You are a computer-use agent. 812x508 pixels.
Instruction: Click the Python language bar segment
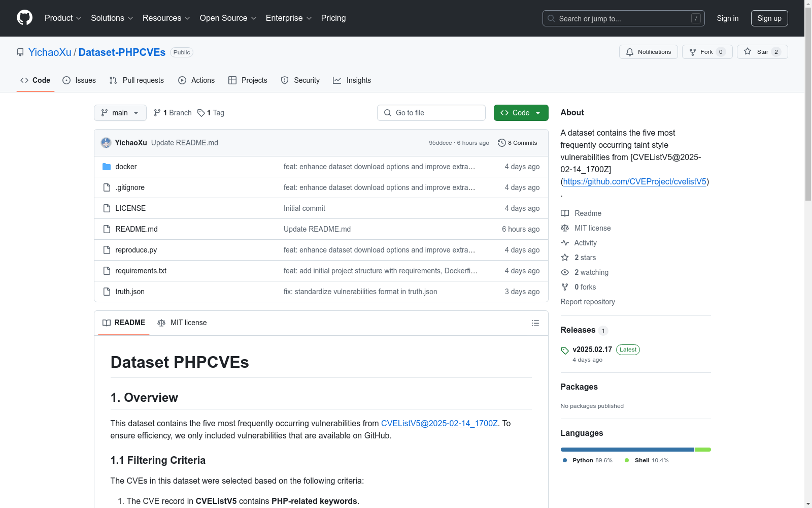click(x=627, y=450)
